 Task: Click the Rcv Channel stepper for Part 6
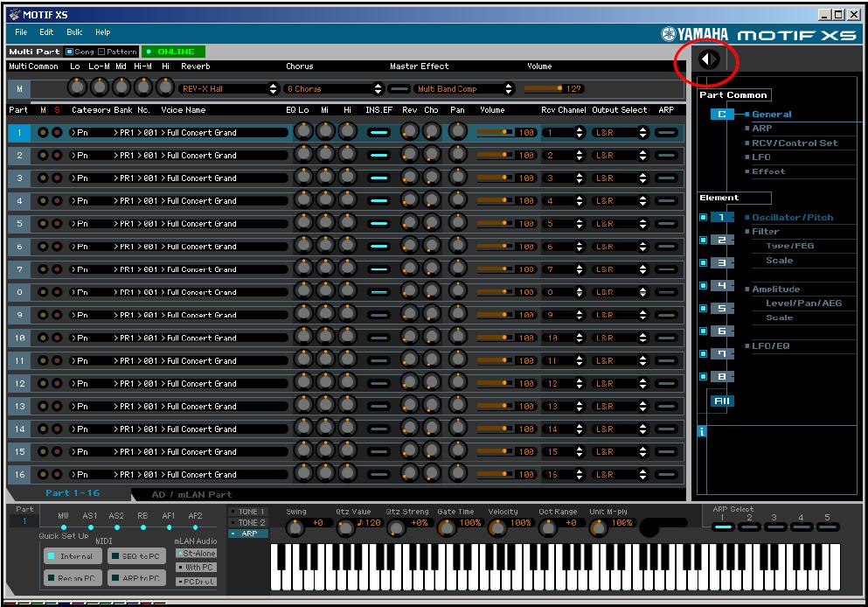pyautogui.click(x=578, y=246)
